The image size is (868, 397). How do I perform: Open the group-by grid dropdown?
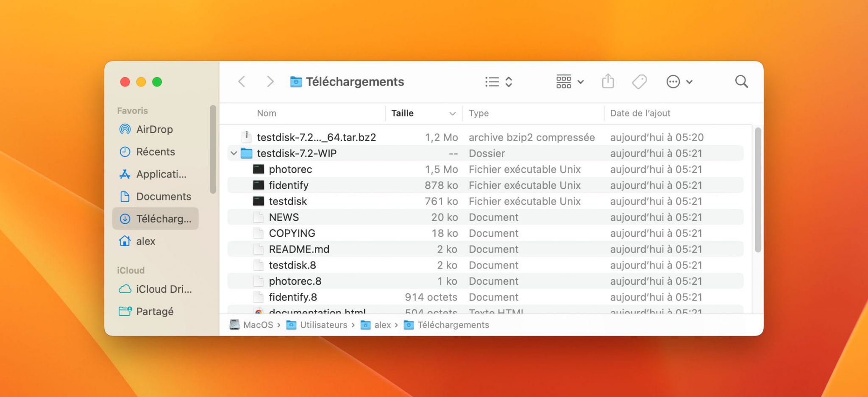pyautogui.click(x=570, y=82)
